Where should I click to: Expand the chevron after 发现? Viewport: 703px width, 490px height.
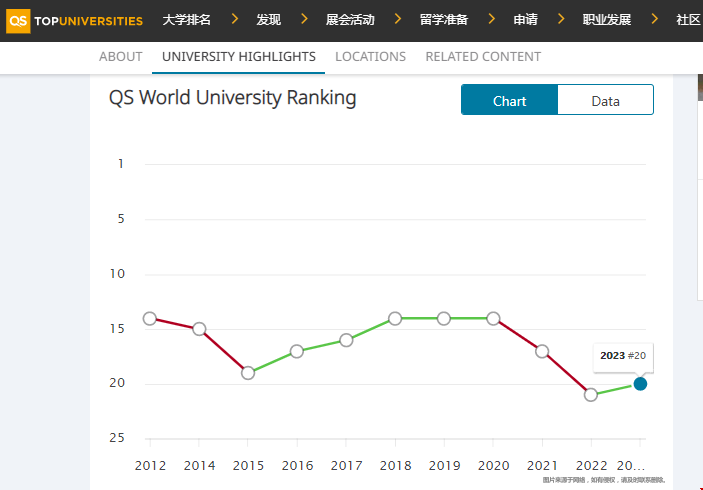(x=304, y=19)
